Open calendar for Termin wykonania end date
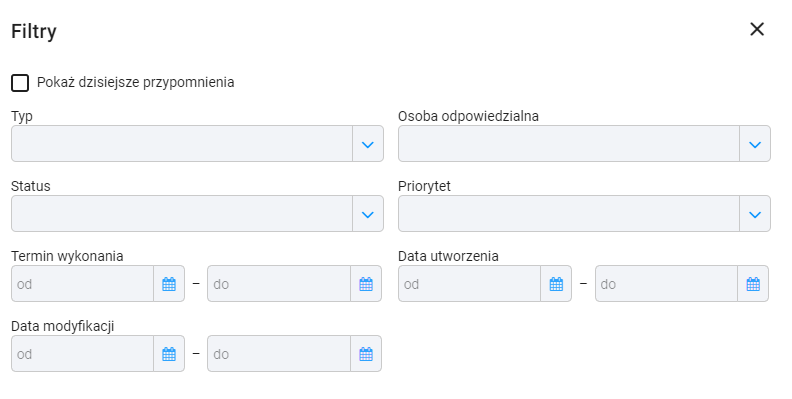 click(366, 284)
